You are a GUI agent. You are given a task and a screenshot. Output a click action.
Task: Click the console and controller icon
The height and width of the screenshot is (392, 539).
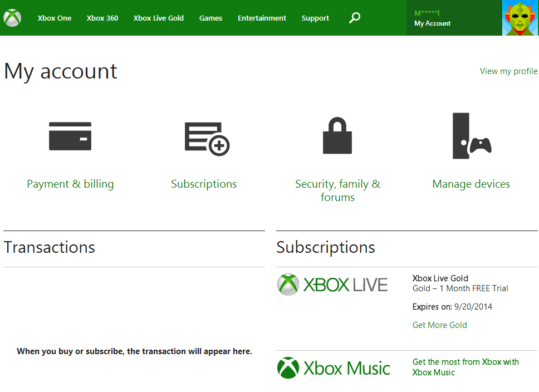point(472,136)
